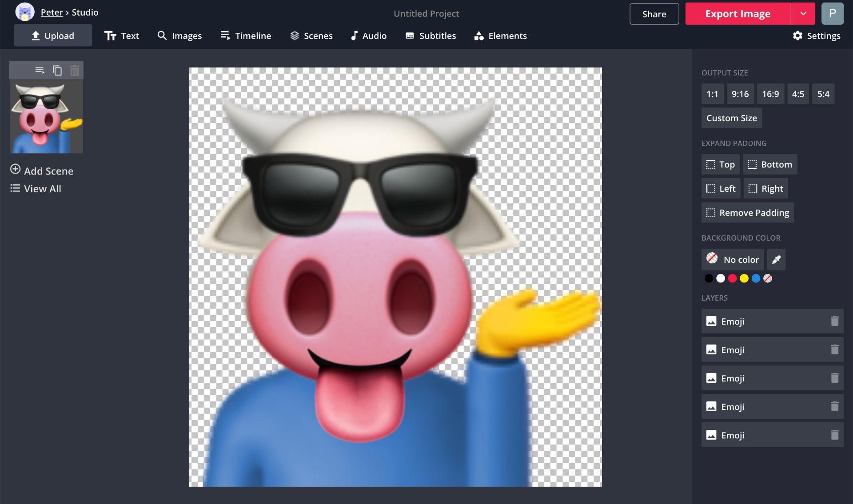Viewport: 853px width, 504px height.
Task: Open Peter's profile via the breadcrumb link
Action: [x=52, y=12]
